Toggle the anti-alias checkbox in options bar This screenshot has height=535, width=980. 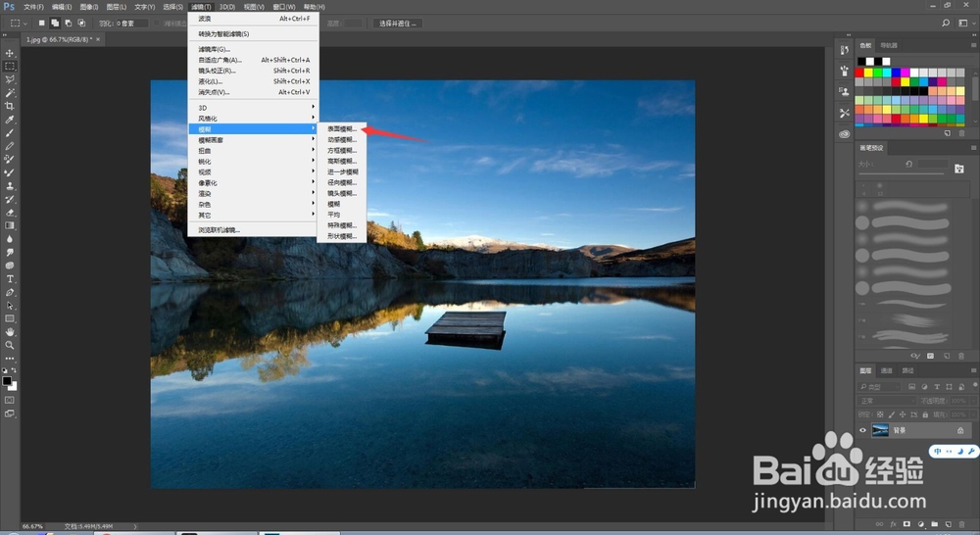[157, 24]
